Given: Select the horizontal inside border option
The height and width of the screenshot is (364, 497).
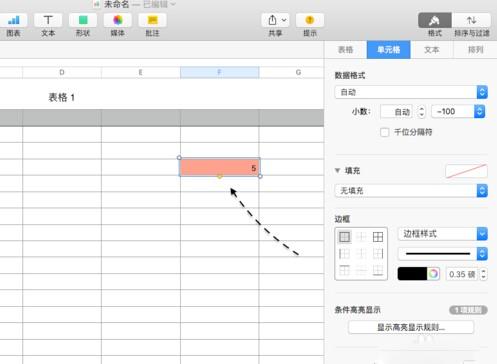Looking at the screenshot, I should tap(361, 270).
